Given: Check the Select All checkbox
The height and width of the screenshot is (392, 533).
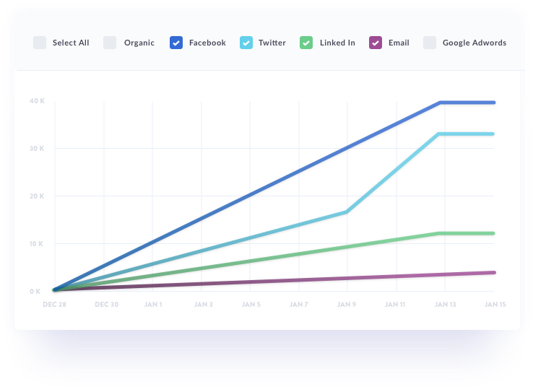Looking at the screenshot, I should pyautogui.click(x=40, y=43).
